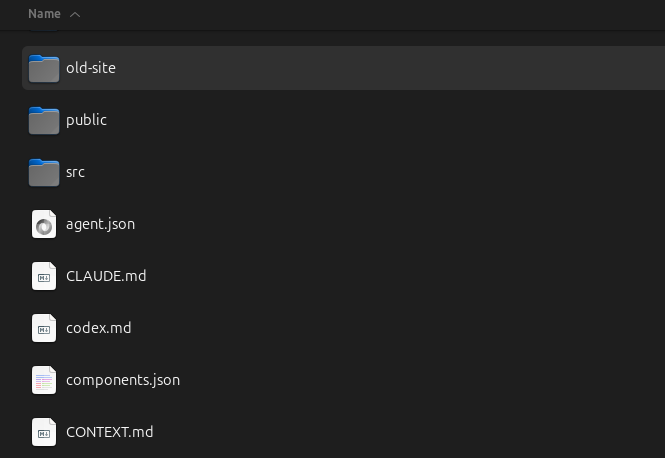Click the agent.json file icon

44,224
